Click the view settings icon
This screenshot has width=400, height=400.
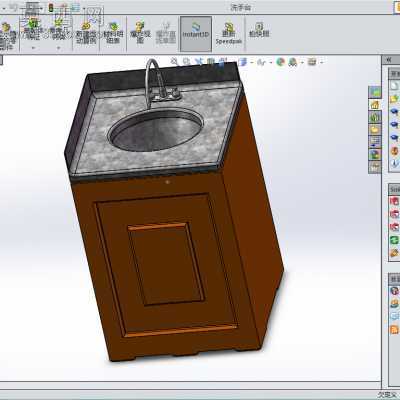coord(312,62)
